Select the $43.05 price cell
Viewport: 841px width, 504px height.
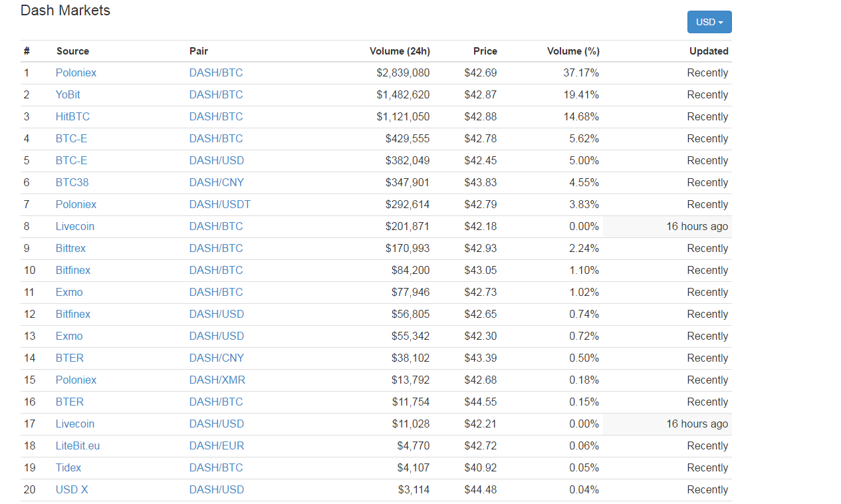point(481,270)
